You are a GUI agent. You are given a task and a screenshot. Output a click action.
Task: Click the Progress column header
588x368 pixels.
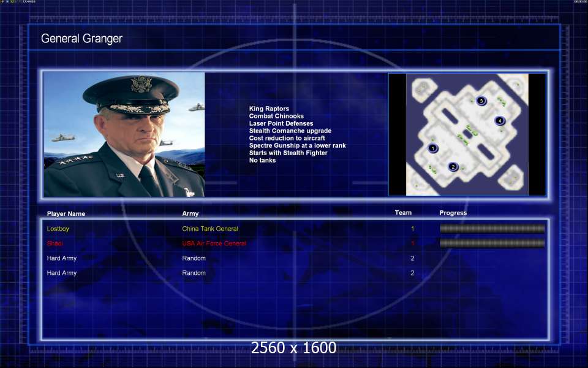click(x=453, y=213)
